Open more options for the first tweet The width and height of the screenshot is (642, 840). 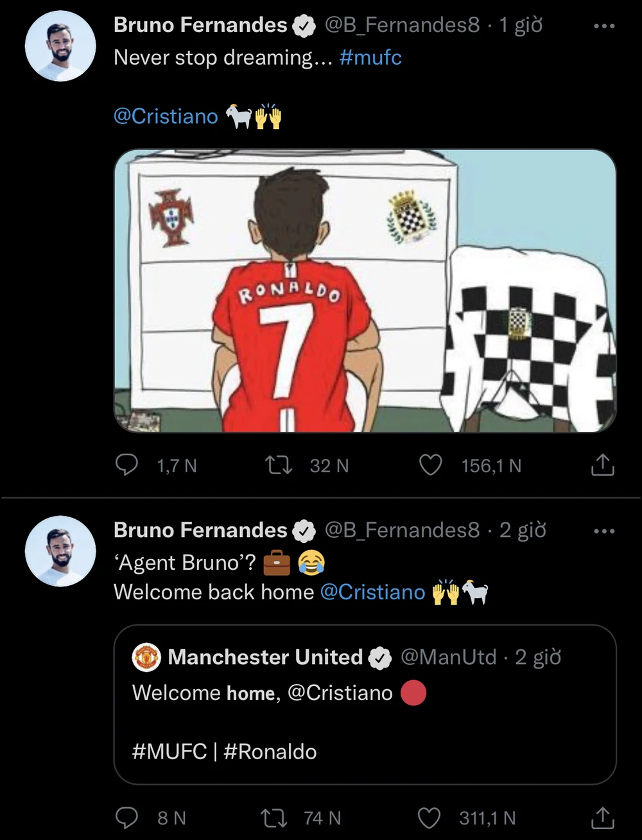(603, 26)
